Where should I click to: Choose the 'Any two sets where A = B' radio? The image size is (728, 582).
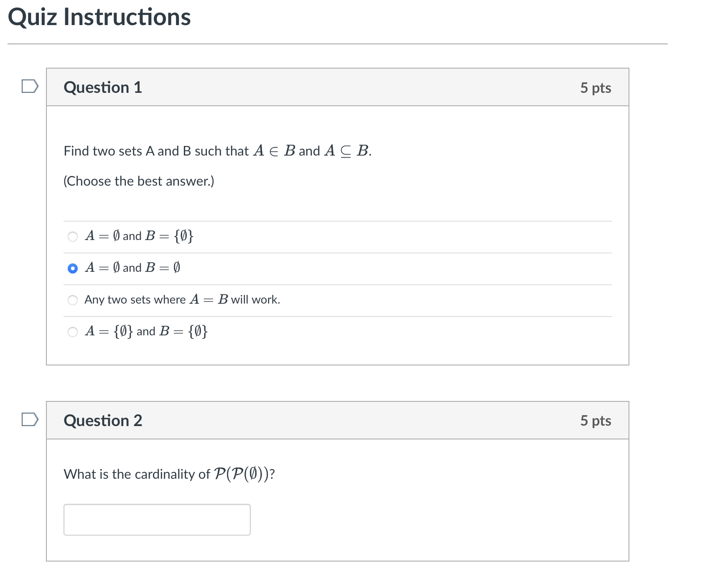click(73, 300)
